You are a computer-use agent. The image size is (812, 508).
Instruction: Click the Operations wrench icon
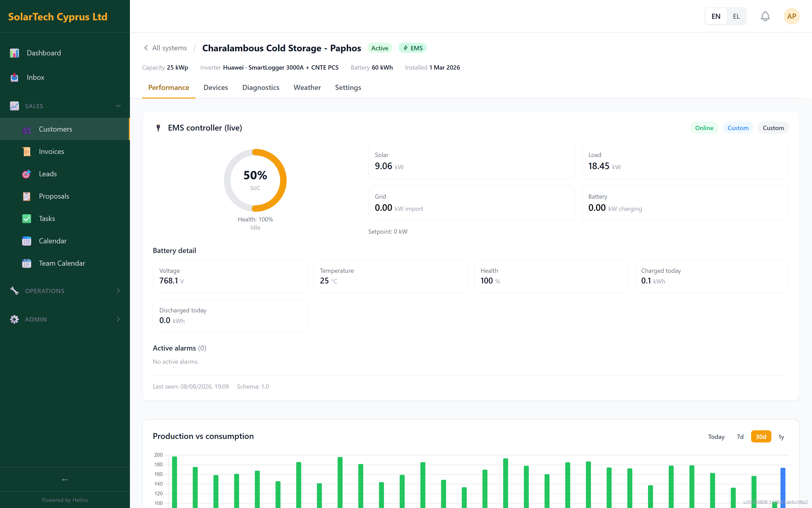(x=14, y=291)
